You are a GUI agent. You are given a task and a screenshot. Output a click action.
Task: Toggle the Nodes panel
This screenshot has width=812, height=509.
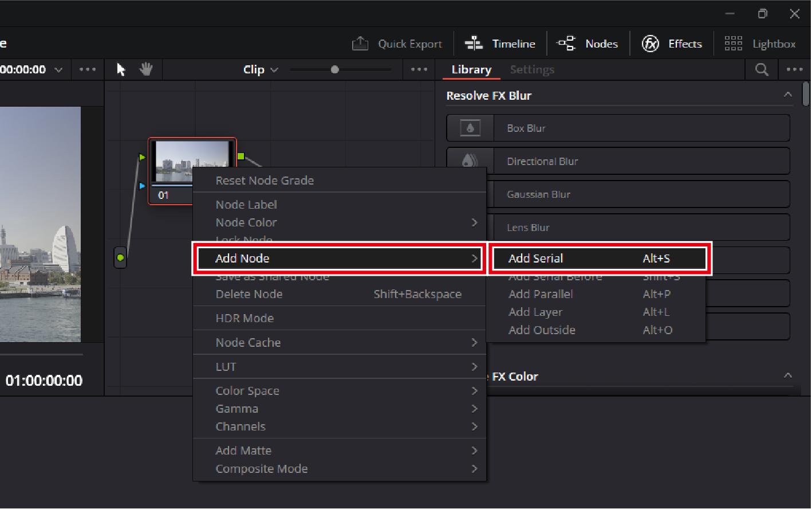click(588, 44)
